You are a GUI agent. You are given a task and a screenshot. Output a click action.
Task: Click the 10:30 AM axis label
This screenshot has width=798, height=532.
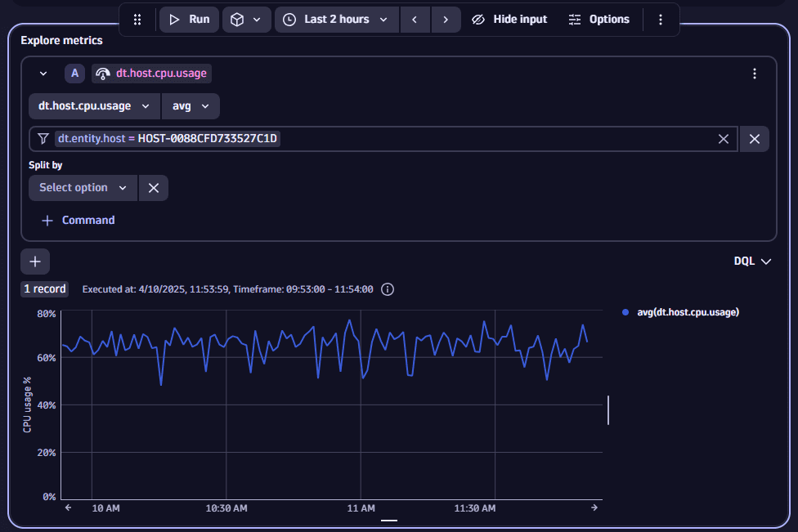226,508
